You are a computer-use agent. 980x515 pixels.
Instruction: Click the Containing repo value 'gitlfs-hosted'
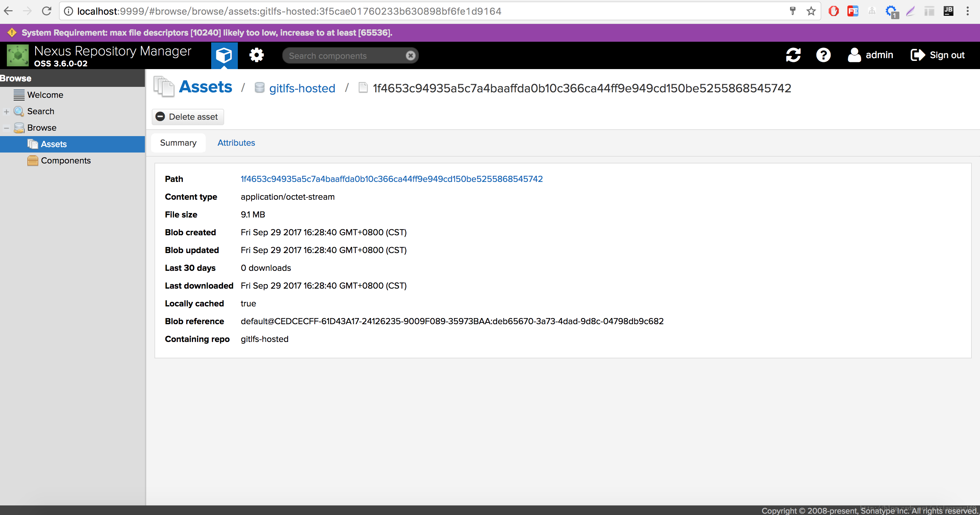(x=264, y=339)
